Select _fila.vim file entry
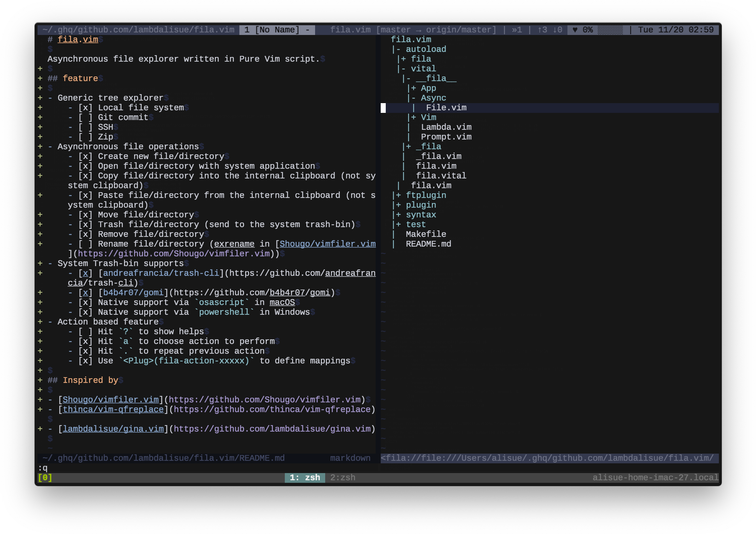This screenshot has width=756, height=534. click(438, 156)
